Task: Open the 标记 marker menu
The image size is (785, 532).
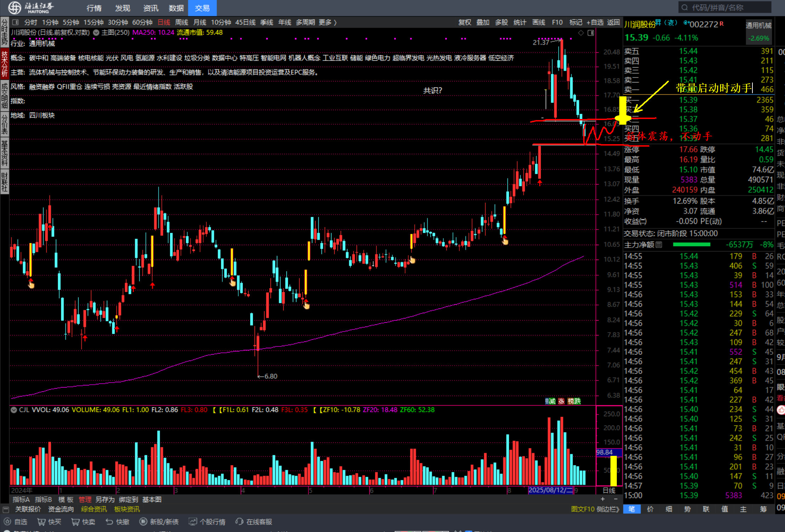Action: point(575,22)
